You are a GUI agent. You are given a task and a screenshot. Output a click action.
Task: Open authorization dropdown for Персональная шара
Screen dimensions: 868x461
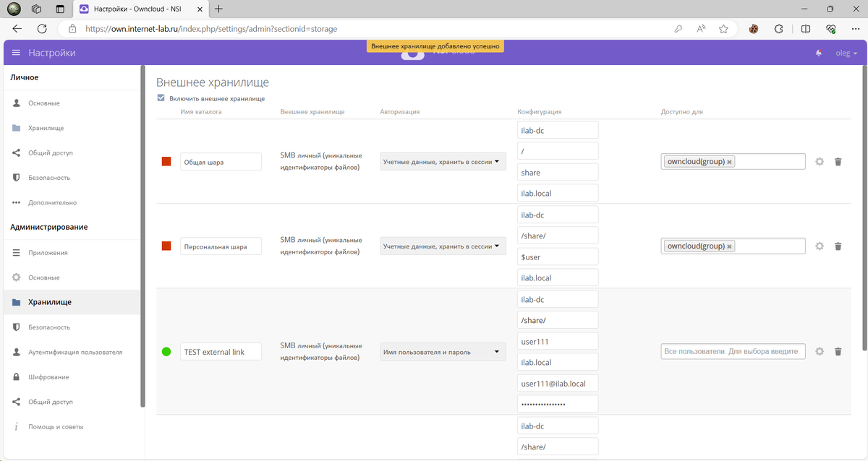coord(443,246)
